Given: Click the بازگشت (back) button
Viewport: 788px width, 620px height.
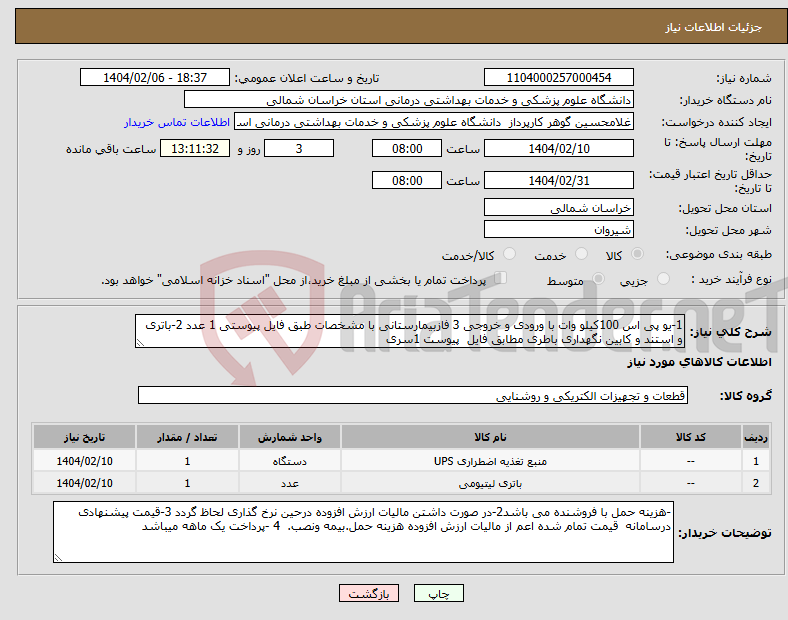Looking at the screenshot, I should (x=369, y=593).
